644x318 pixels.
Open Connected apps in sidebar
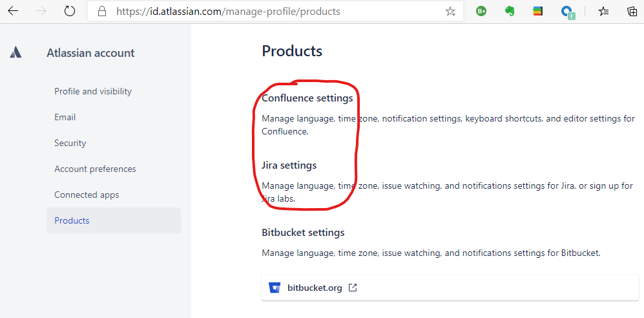(87, 195)
